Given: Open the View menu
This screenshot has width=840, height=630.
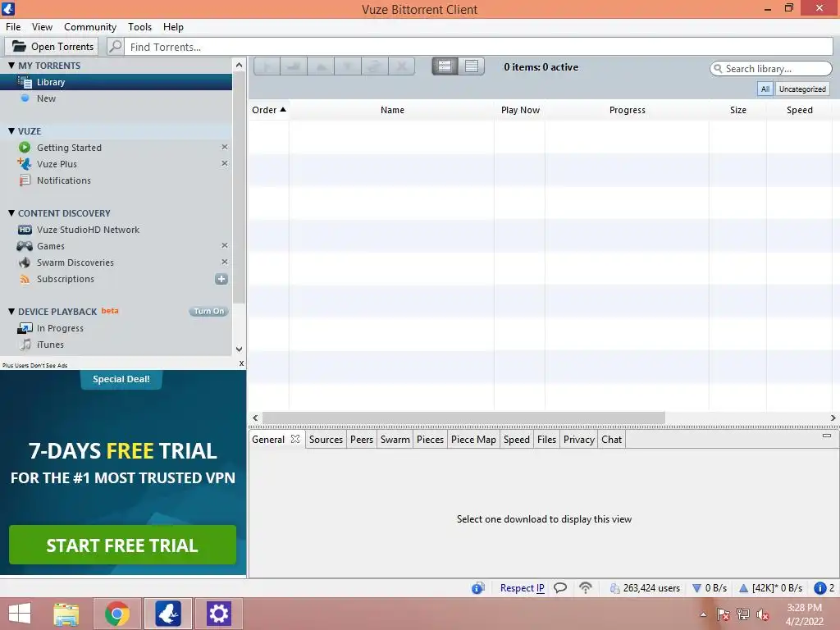Looking at the screenshot, I should pos(42,27).
